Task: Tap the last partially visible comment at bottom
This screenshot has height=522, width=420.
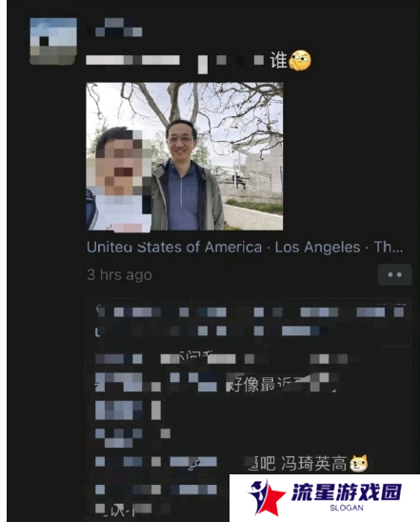Action: click(133, 510)
